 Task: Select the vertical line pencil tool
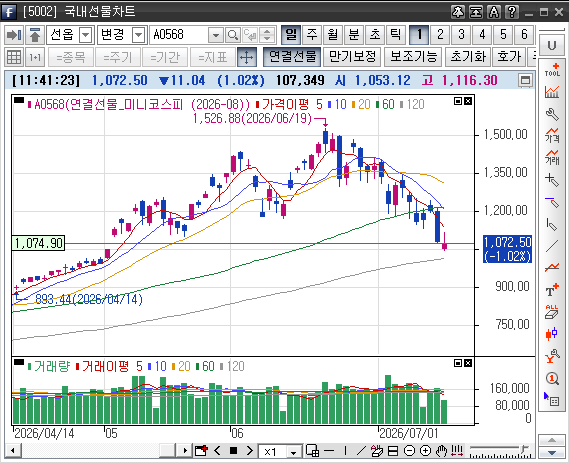[552, 224]
